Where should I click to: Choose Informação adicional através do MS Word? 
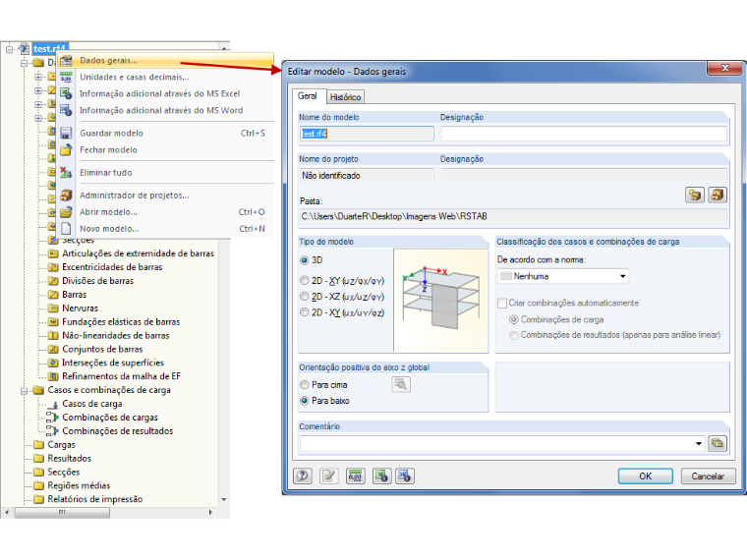click(161, 110)
